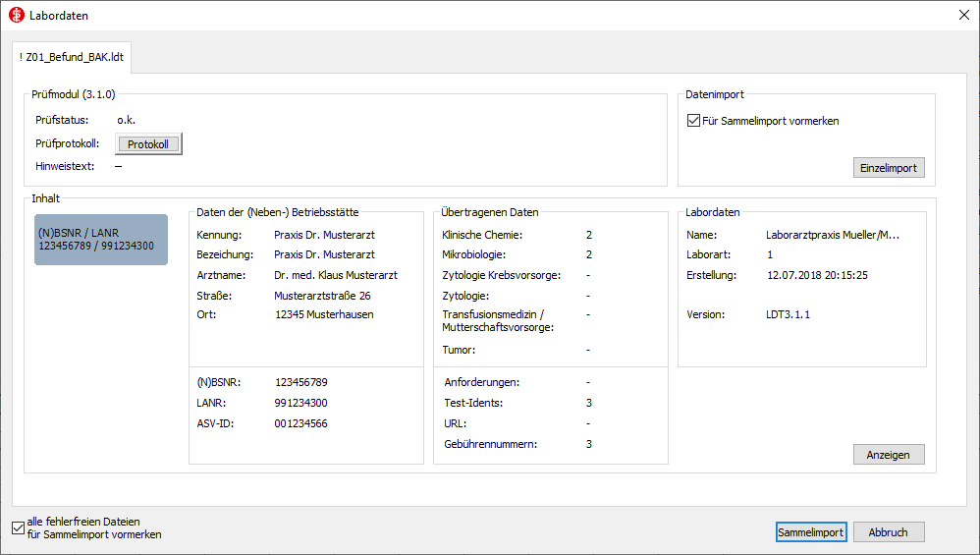Click Kennung value 'Praxis Dr. Musterarzt'
980x555 pixels.
point(324,235)
